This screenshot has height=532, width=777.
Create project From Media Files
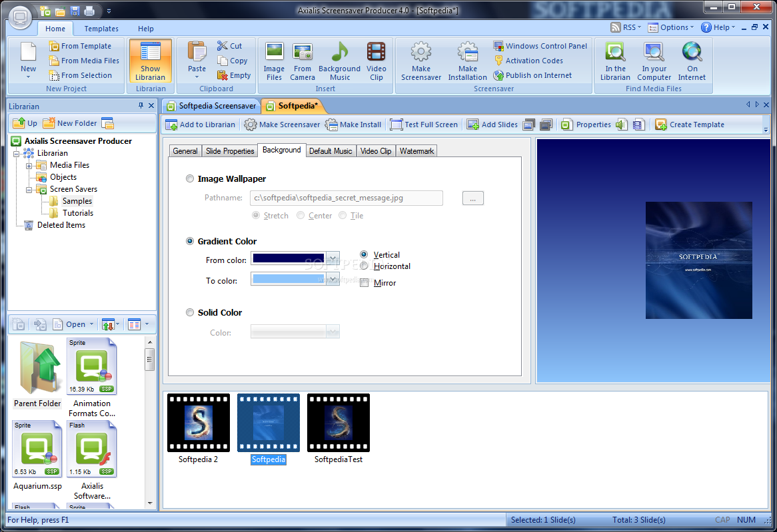click(84, 61)
